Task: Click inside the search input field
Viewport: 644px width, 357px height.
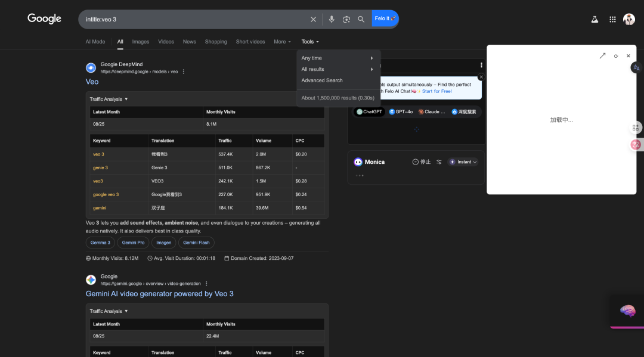Action: (193, 19)
